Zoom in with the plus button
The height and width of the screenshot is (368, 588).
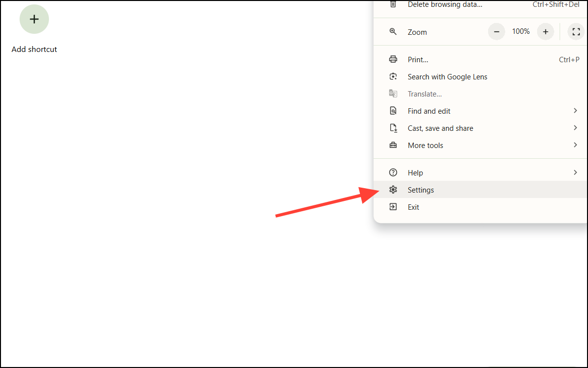(x=545, y=31)
